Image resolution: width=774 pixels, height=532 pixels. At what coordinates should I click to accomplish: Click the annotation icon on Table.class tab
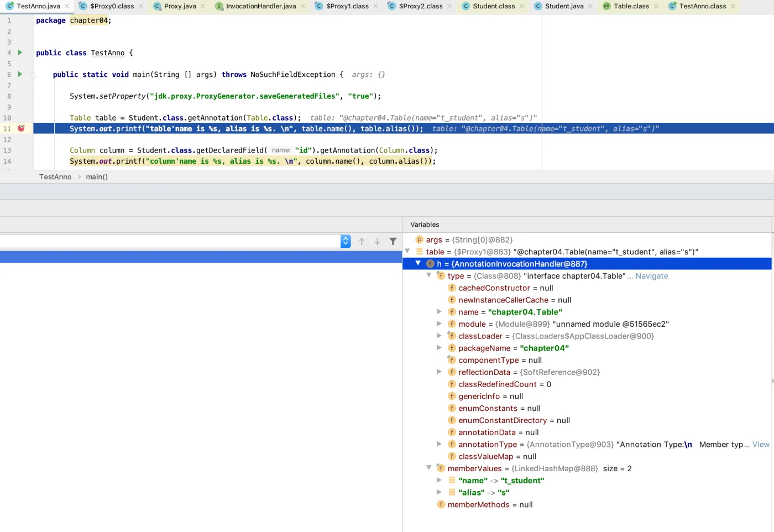606,6
